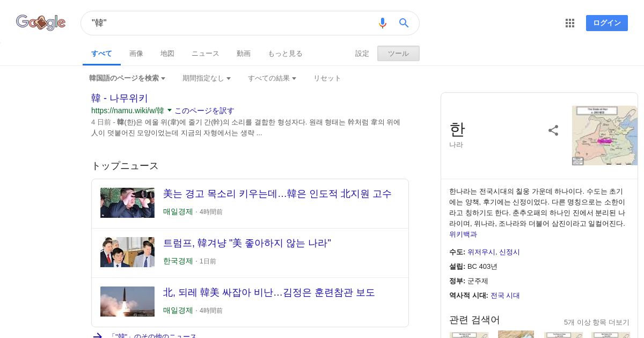Click thumbnail of soldier with binoculars
Screen dimensions: 644x338
(x=127, y=203)
